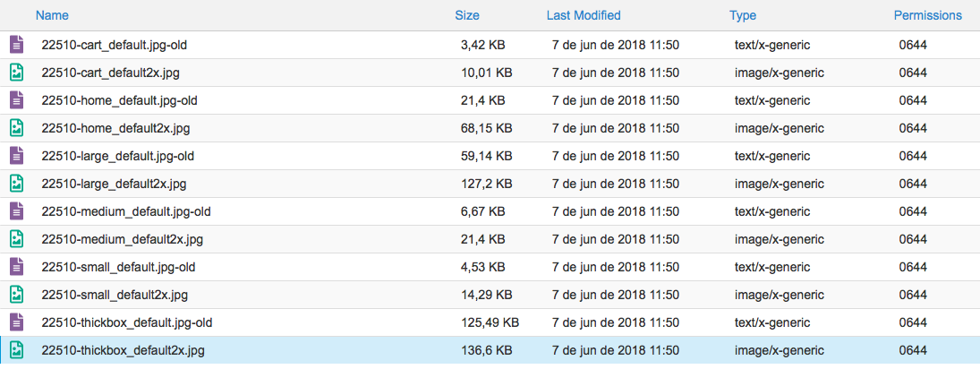The image size is (980, 369).
Task: Click the image icon beside 22510-home_default2x.jpg
Action: 16,128
